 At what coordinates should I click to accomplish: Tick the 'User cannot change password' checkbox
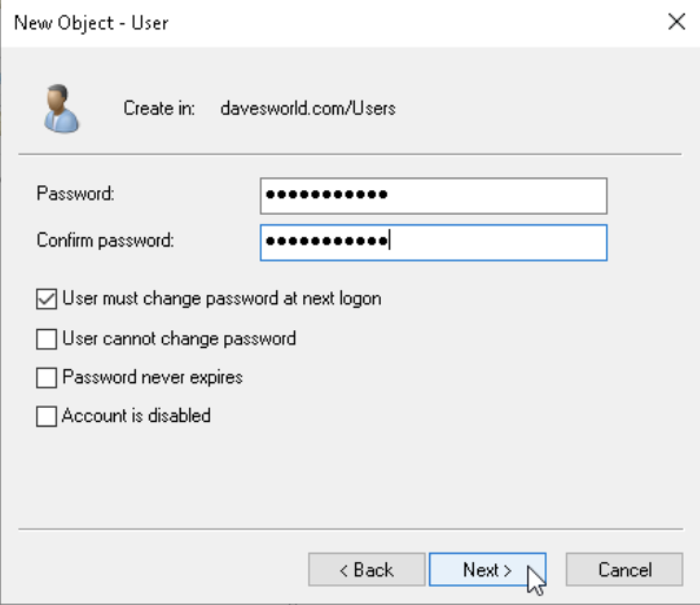pos(47,339)
